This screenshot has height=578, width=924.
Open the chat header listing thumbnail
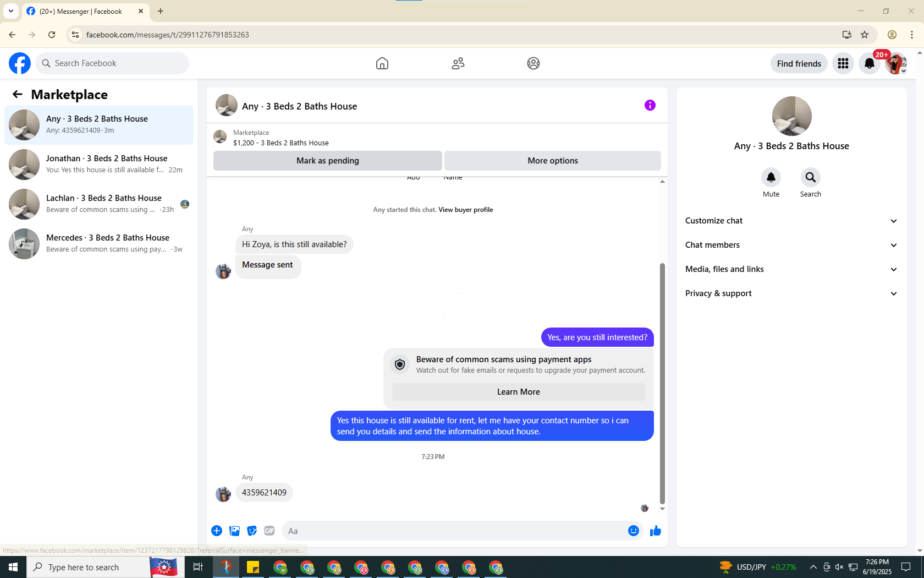227,105
